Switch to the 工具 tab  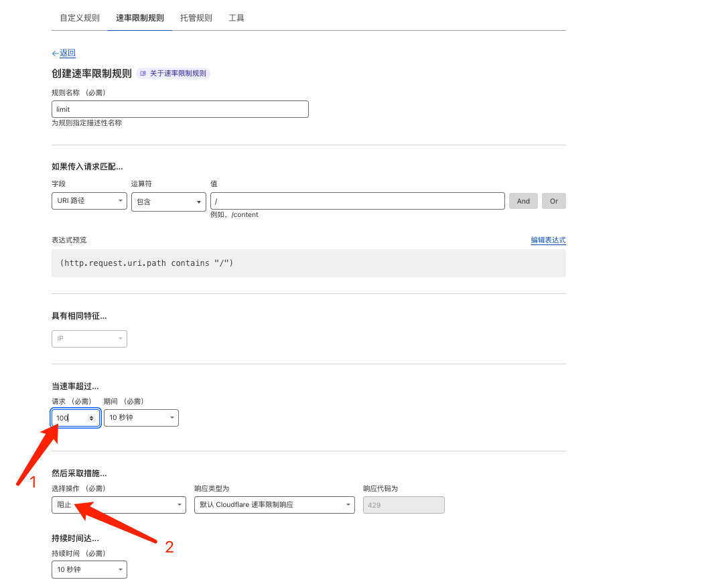pyautogui.click(x=236, y=18)
